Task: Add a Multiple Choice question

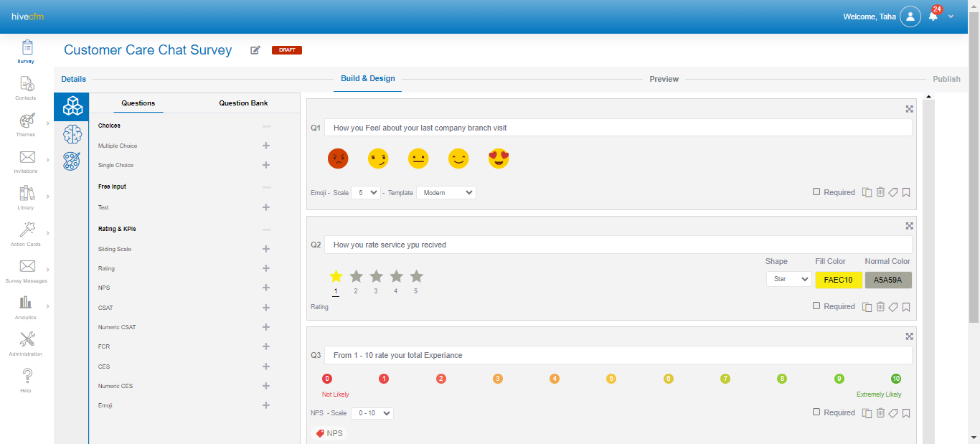Action: (266, 146)
